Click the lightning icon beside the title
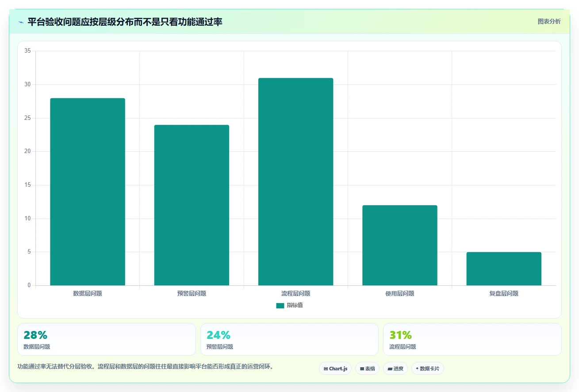Screen dimensions: 579x392 point(21,22)
